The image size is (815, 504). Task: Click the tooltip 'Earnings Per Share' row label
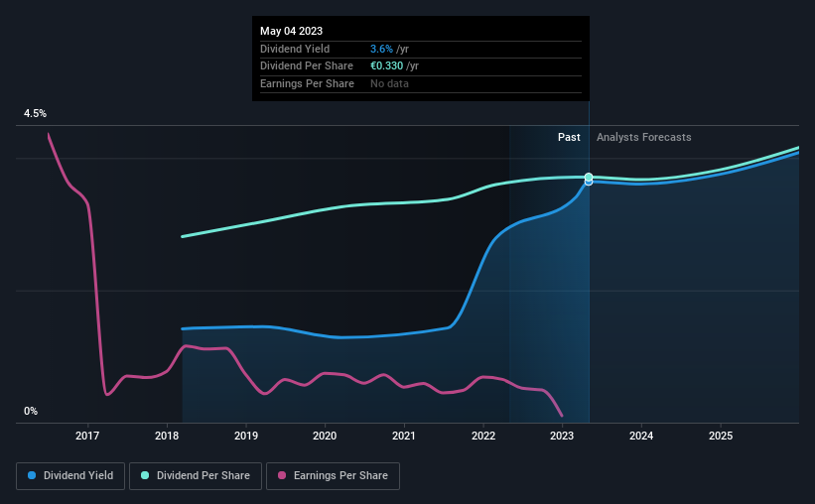coord(307,83)
